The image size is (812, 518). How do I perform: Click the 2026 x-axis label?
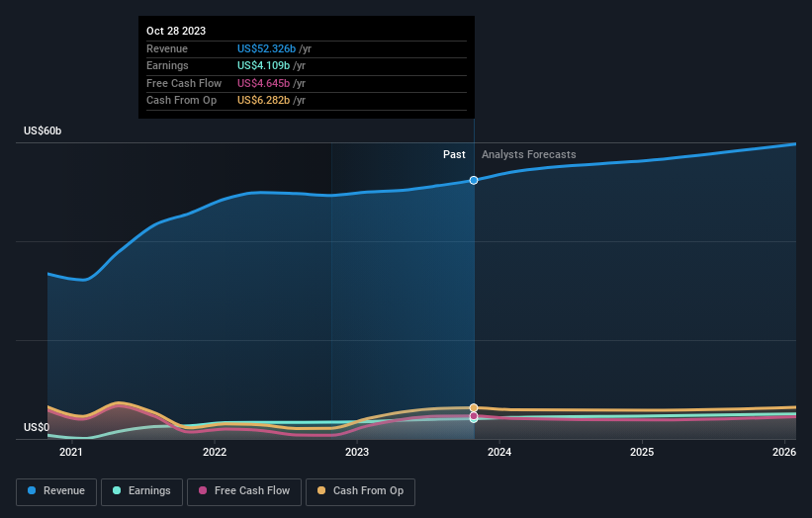784,452
